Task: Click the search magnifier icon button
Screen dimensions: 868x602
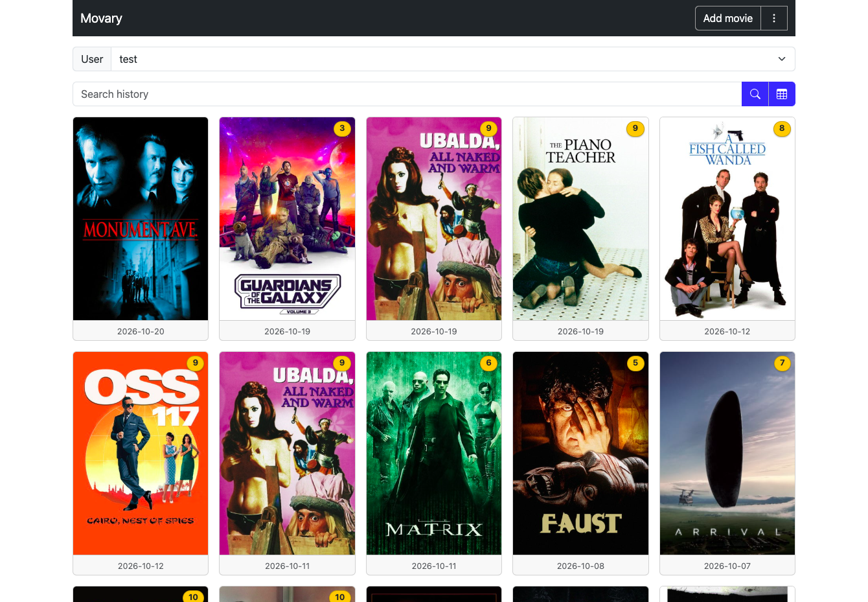Action: 755,94
